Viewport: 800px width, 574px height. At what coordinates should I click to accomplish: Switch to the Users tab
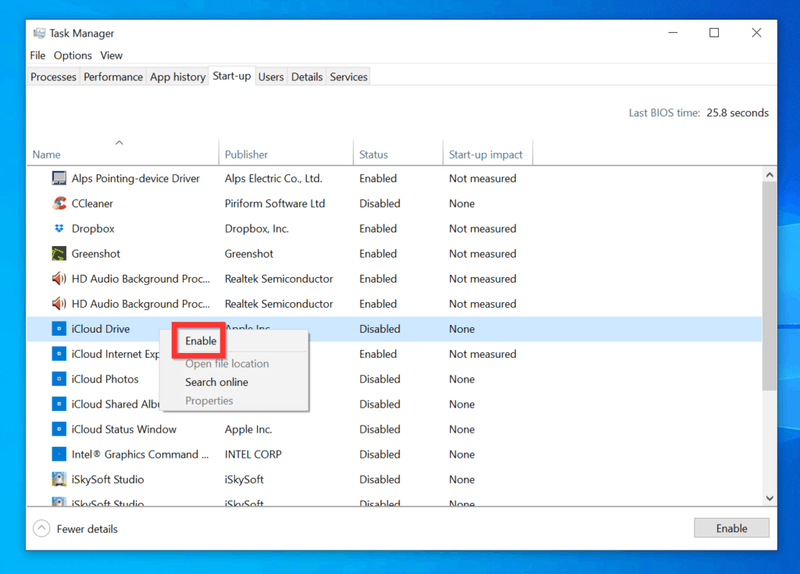(x=271, y=77)
